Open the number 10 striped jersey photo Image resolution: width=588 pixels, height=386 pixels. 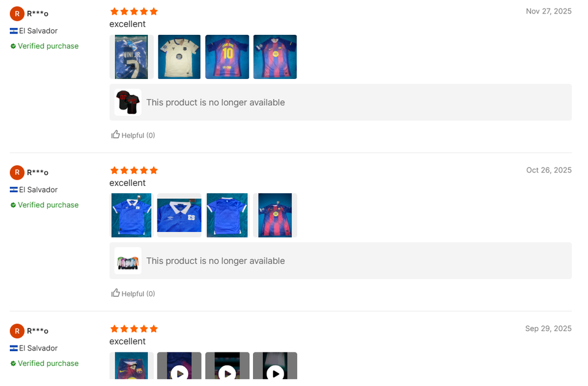[x=227, y=57]
